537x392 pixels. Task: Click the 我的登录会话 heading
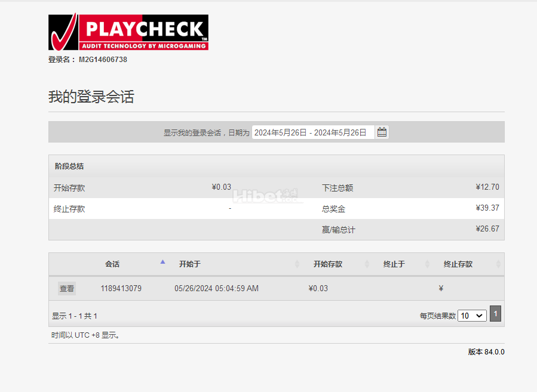click(91, 97)
